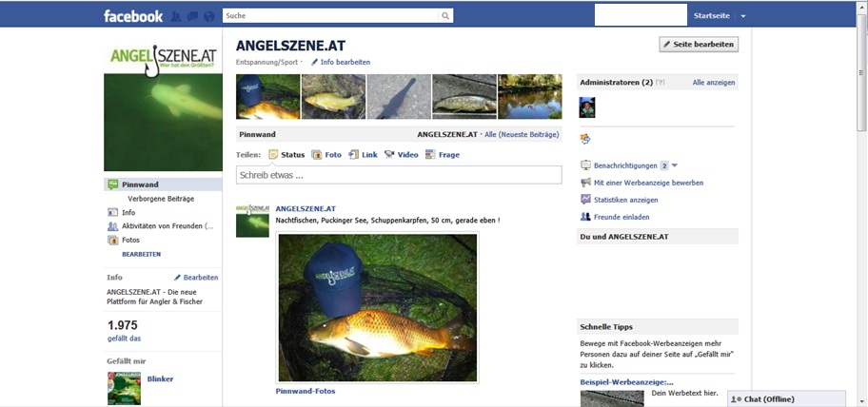Open the notifications globe icon
This screenshot has width=868, height=407.
click(x=207, y=16)
